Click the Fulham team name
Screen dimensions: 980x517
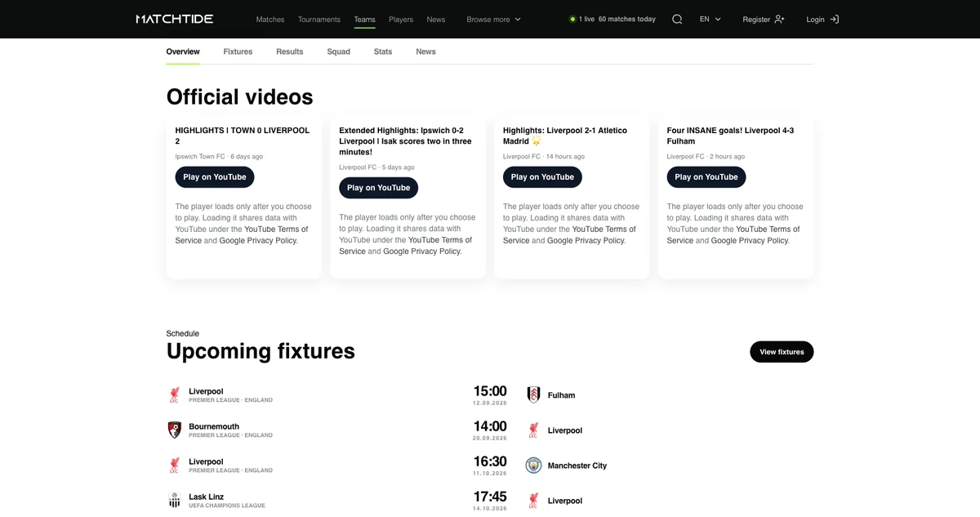click(x=562, y=395)
